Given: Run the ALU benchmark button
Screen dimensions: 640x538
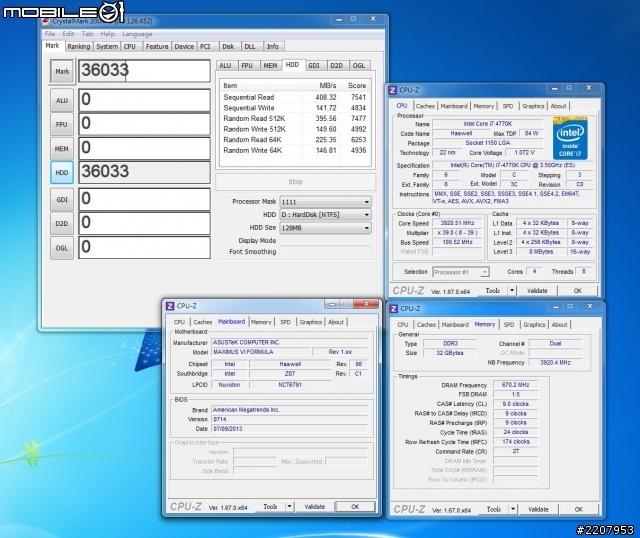Looking at the screenshot, I should pos(62,100).
